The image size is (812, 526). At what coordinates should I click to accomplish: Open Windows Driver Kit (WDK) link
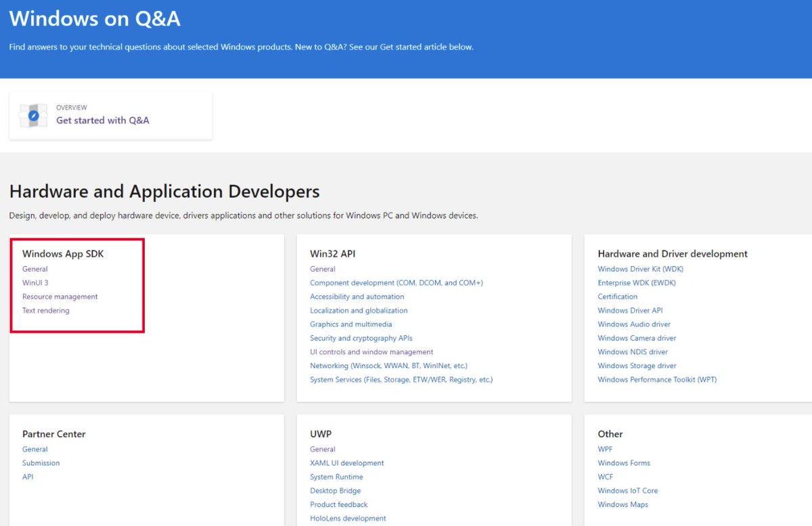pyautogui.click(x=641, y=269)
